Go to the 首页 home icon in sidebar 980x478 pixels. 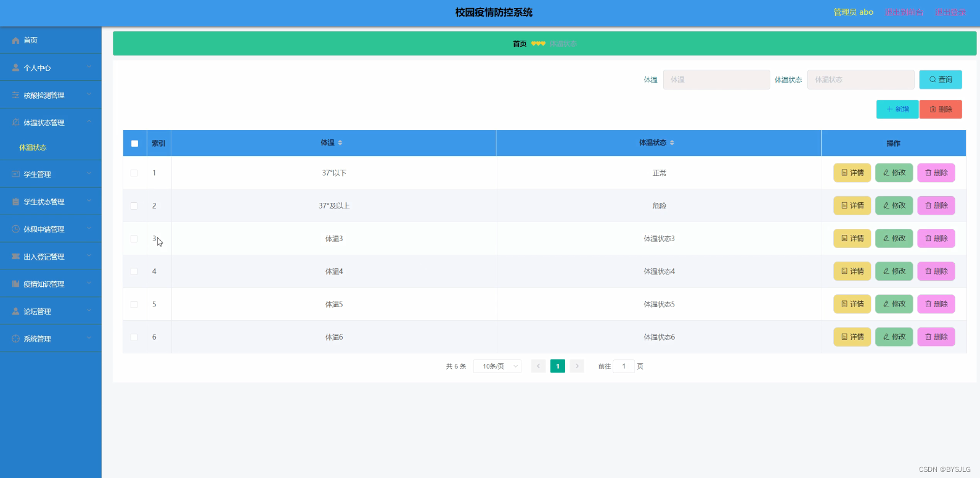tap(16, 40)
